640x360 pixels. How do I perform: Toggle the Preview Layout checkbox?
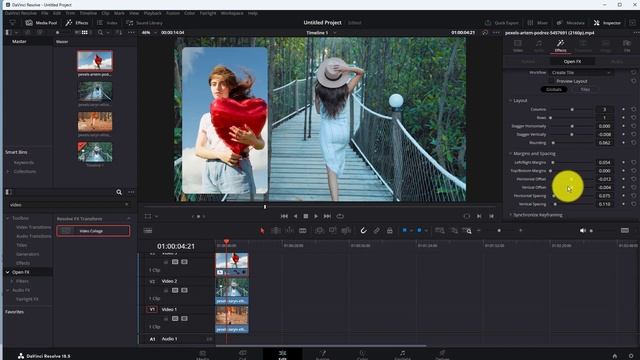point(551,81)
